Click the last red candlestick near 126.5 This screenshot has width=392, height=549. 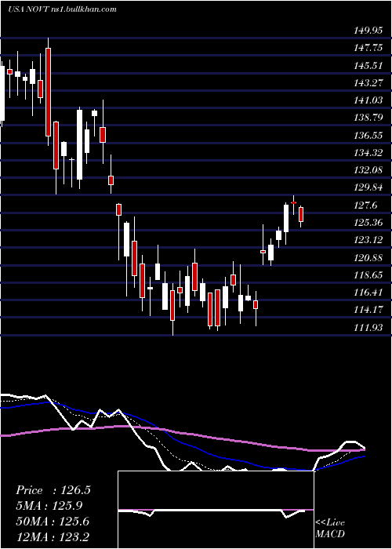(x=300, y=214)
